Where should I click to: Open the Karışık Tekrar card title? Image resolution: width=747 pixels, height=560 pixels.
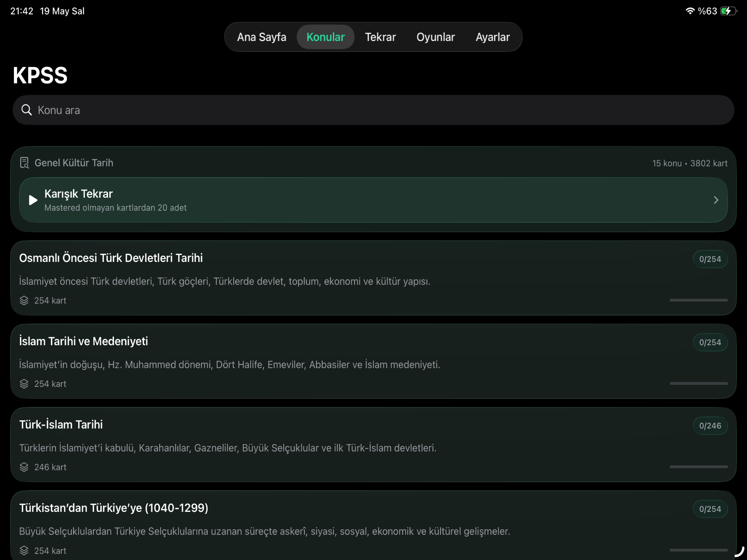click(x=78, y=194)
